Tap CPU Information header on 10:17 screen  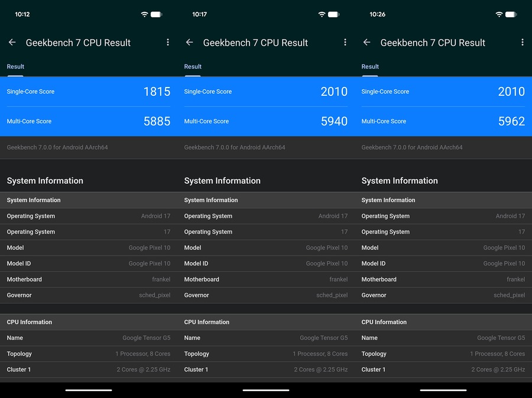click(207, 322)
